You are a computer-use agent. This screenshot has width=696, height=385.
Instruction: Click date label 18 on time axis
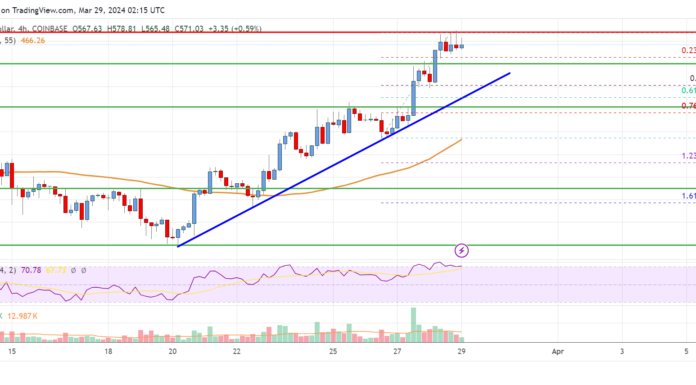coord(108,351)
